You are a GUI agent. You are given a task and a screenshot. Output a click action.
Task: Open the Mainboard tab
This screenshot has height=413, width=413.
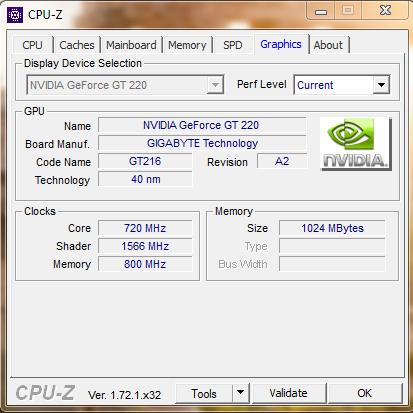131,45
